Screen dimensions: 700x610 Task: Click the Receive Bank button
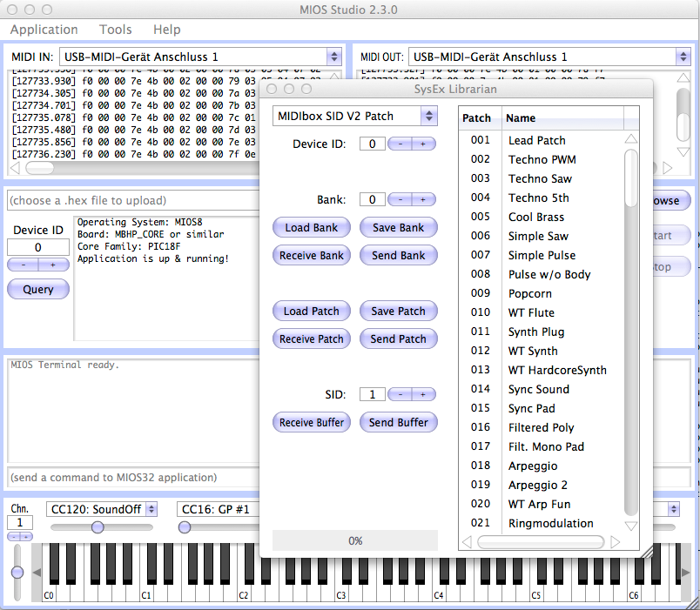tap(312, 255)
